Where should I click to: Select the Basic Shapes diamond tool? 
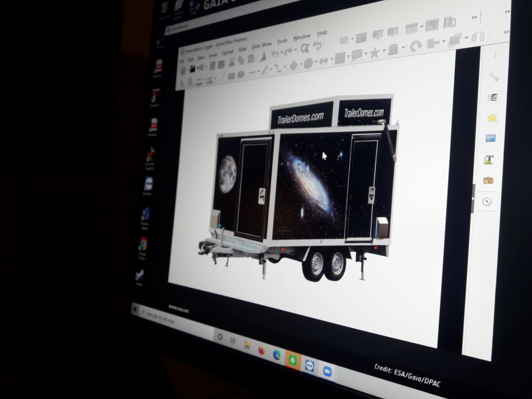(x=293, y=66)
